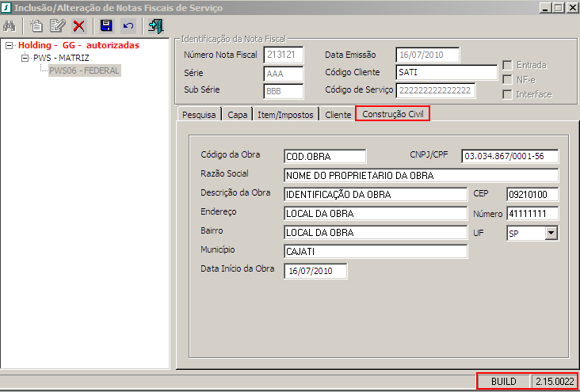Click the exit door icon
Screen dimensions: 580x392
pyautogui.click(x=155, y=25)
